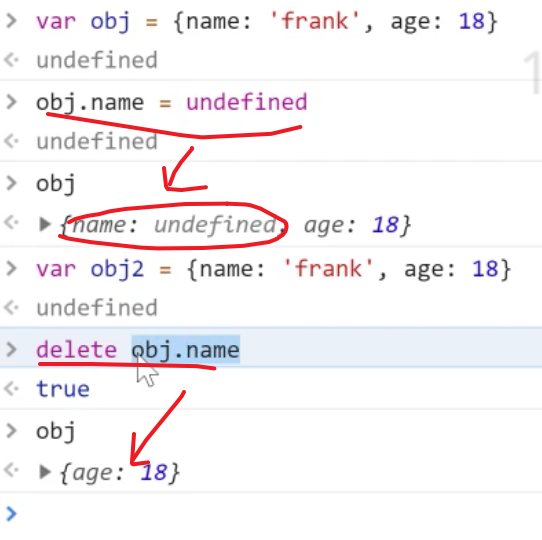Select the 'var obj = {name: 'frank', age: 18}' line
This screenshot has width=542, height=540.
point(267,21)
